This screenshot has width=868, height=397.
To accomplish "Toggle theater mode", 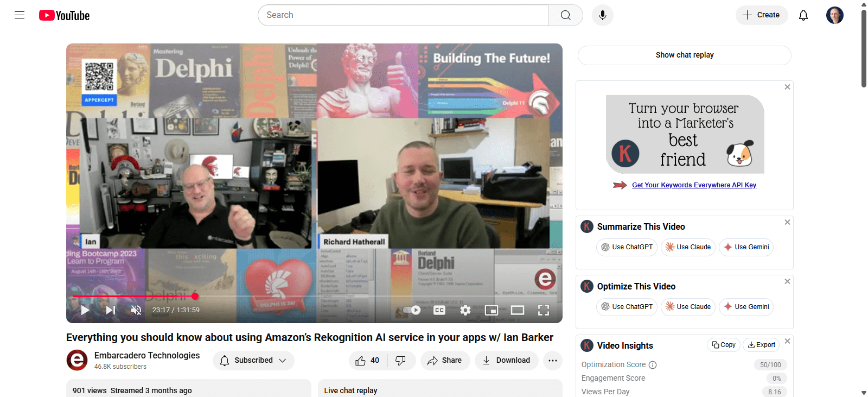I will [x=518, y=310].
